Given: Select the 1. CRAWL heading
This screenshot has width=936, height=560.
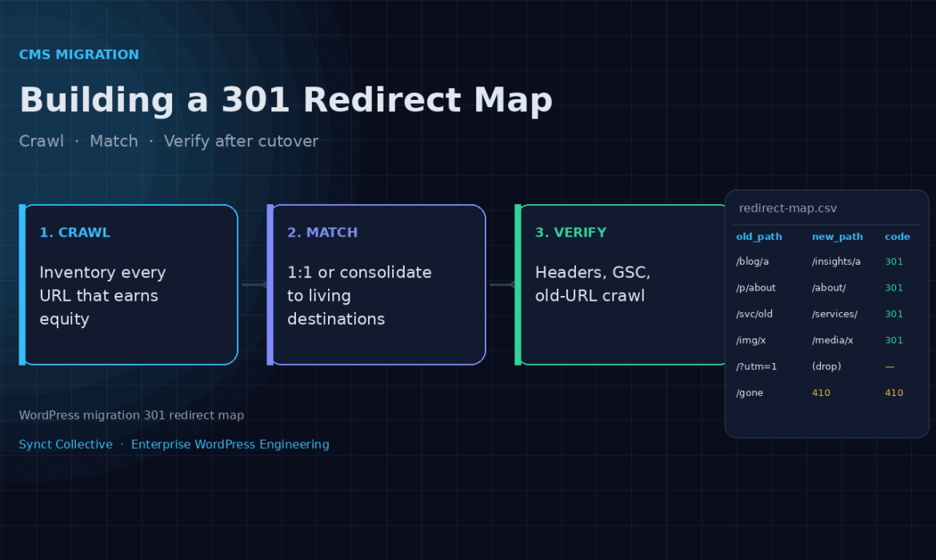Looking at the screenshot, I should pyautogui.click(x=74, y=232).
